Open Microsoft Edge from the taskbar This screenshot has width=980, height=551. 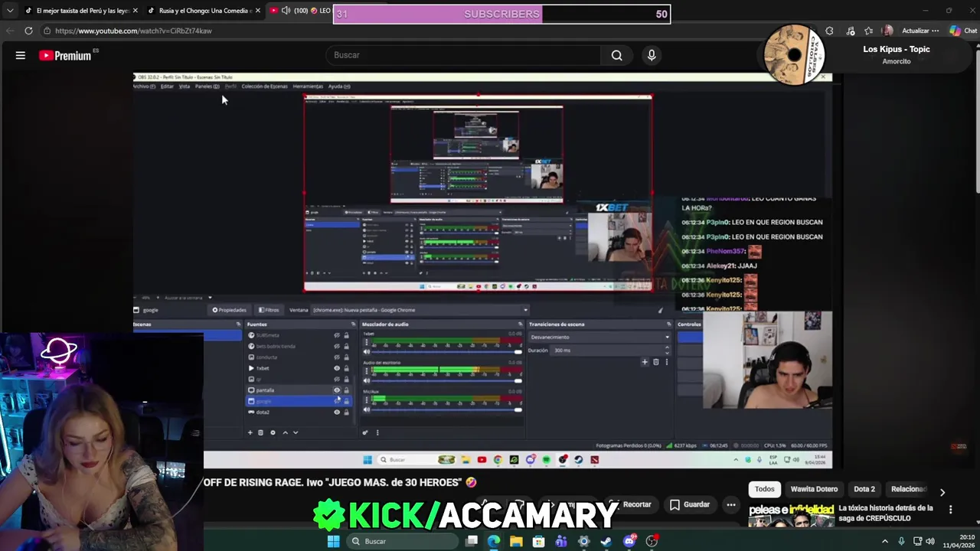(x=494, y=541)
